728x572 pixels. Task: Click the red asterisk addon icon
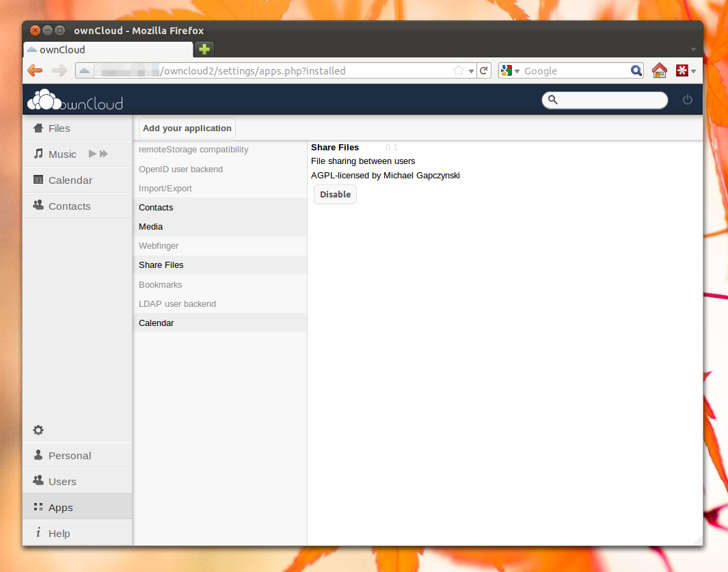[682, 70]
